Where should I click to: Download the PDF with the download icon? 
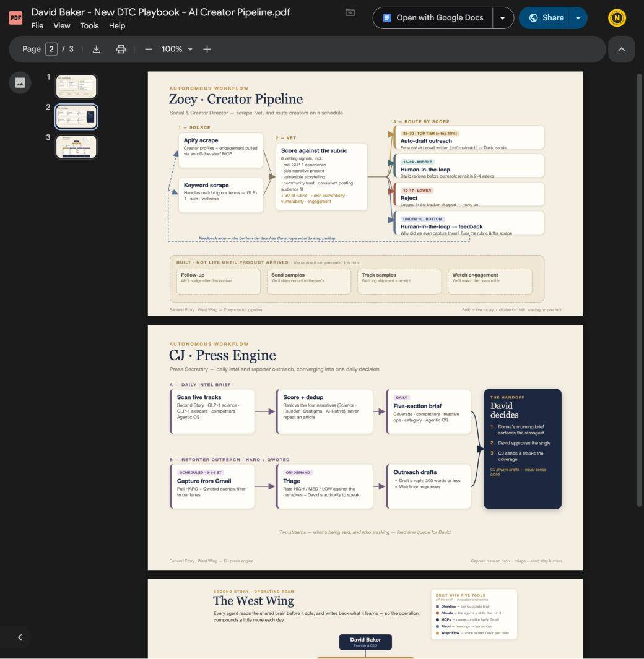click(x=97, y=49)
